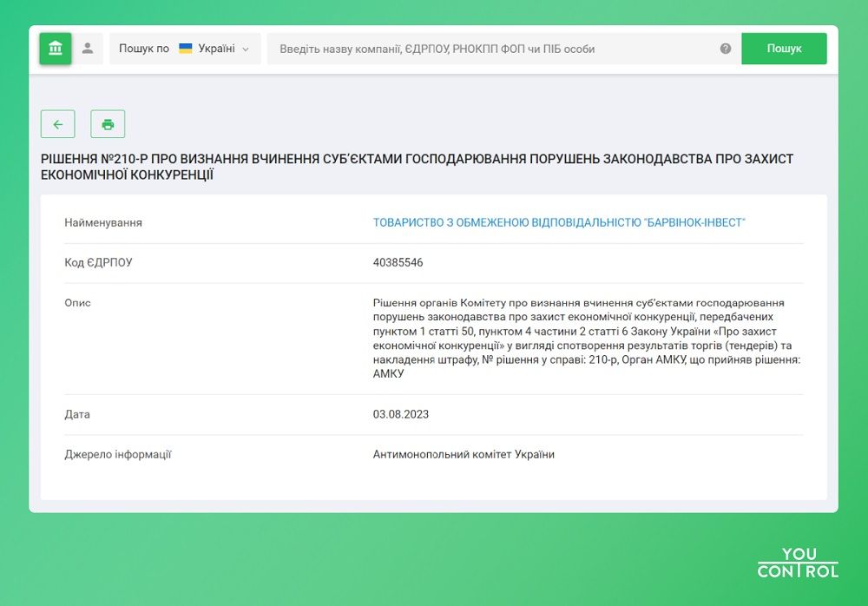Screen dimensions: 868x606
Task: Click the green building institution icon
Action: pos(56,49)
